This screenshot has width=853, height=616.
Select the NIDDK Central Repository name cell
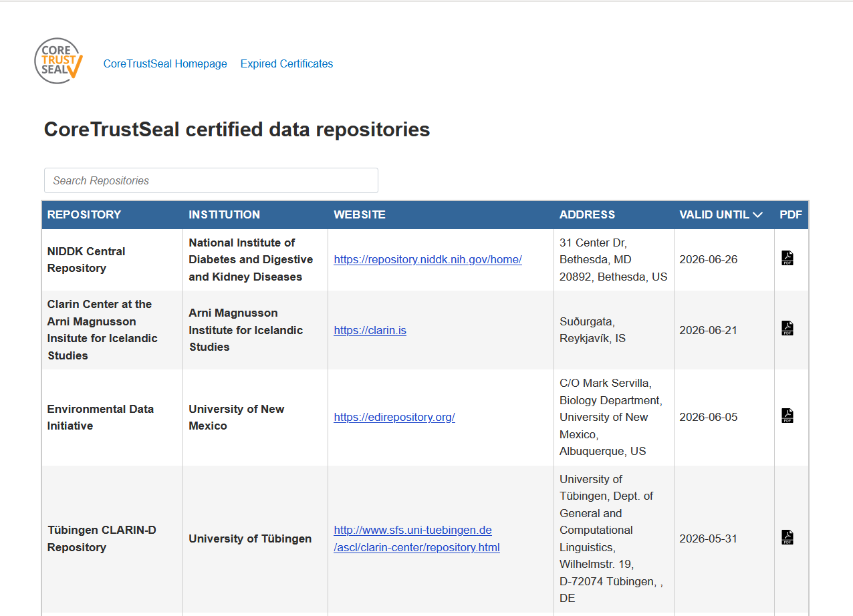(86, 260)
